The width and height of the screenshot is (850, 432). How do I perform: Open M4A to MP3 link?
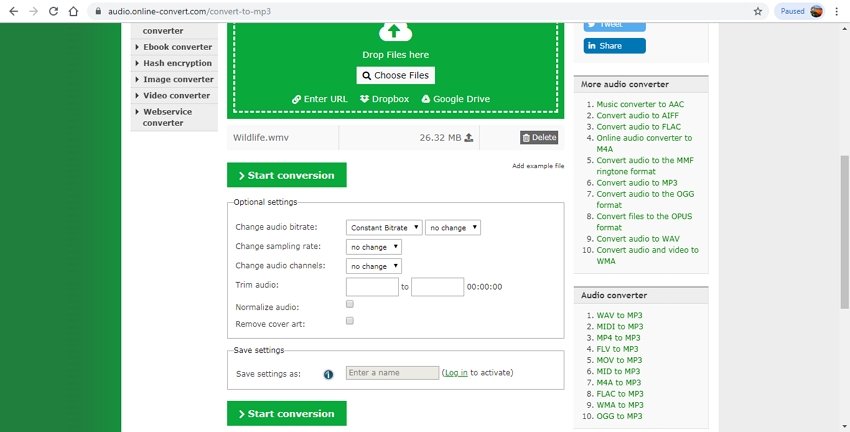coord(619,383)
